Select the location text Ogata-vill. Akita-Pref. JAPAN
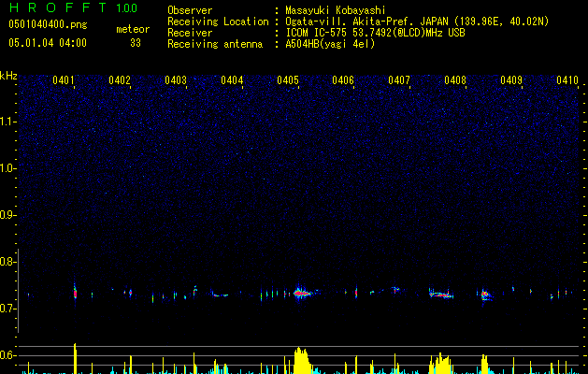Screen dimensions: 588x374 [x=366, y=22]
